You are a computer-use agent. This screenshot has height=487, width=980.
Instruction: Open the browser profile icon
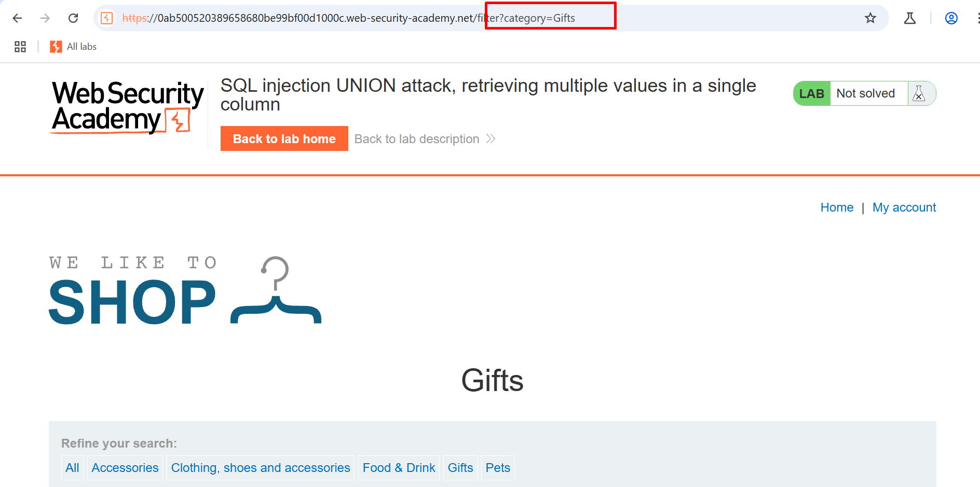click(x=951, y=18)
